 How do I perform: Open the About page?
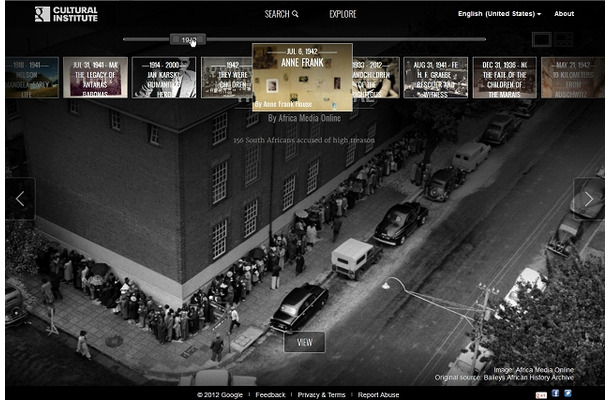coord(564,14)
